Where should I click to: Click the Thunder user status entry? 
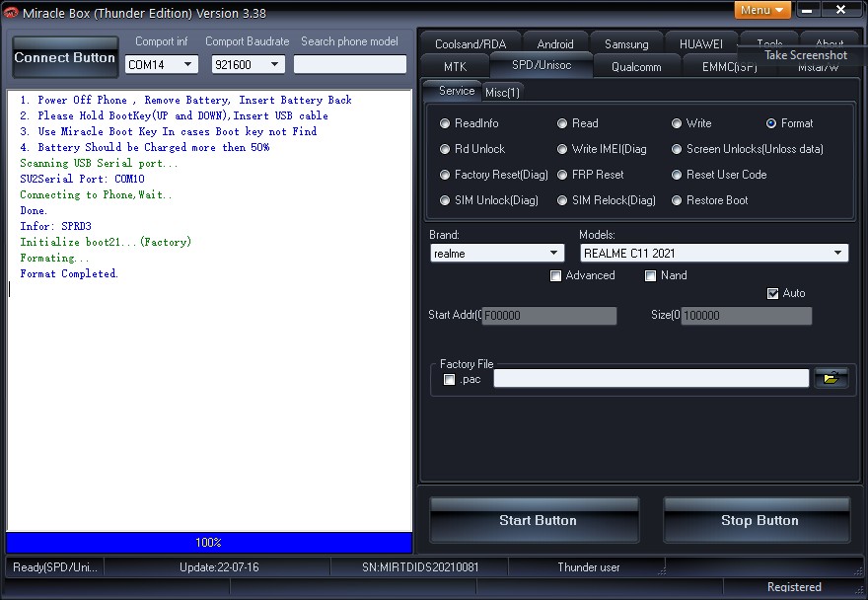(589, 567)
